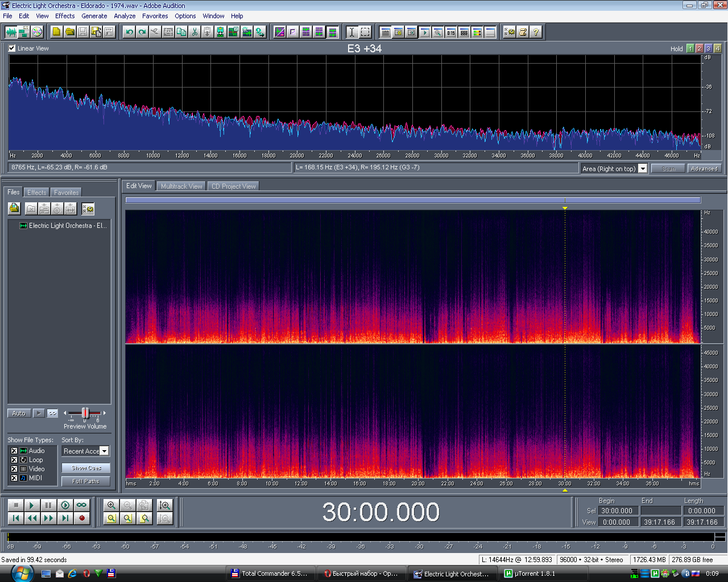Expand the Area (Right on top) dropdown
The height and width of the screenshot is (582, 728).
643,169
